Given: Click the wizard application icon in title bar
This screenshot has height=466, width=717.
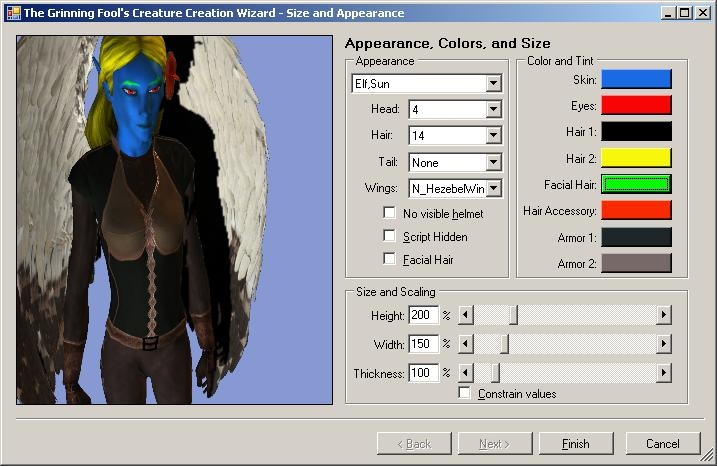Looking at the screenshot, I should click(12, 13).
